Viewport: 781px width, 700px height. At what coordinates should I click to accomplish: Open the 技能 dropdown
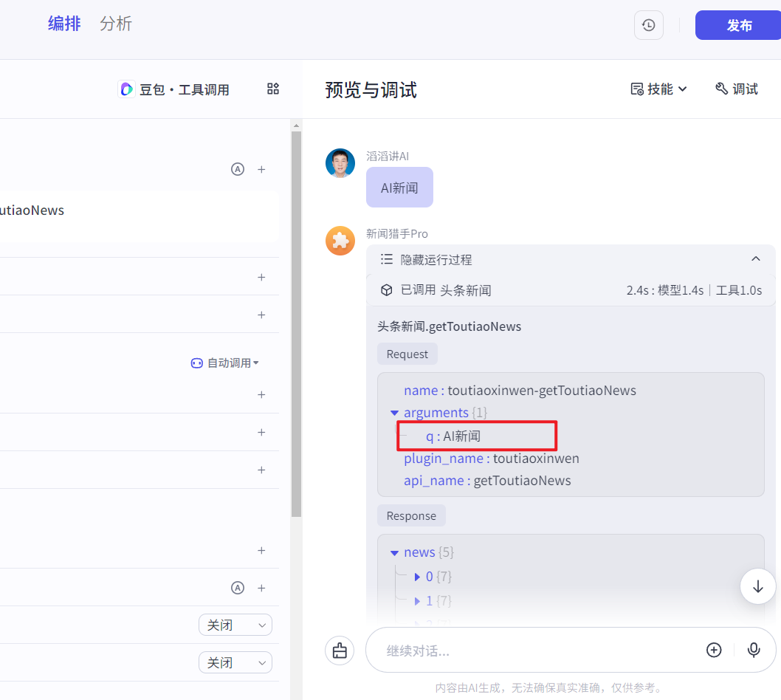coord(658,89)
